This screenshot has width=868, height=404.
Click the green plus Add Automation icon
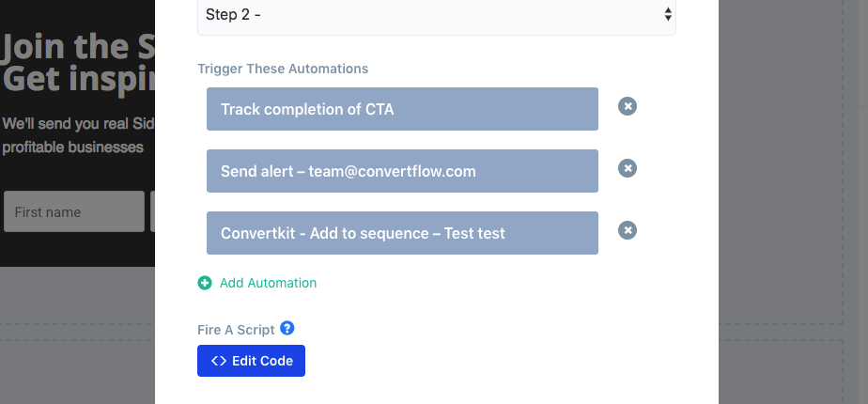[205, 283]
